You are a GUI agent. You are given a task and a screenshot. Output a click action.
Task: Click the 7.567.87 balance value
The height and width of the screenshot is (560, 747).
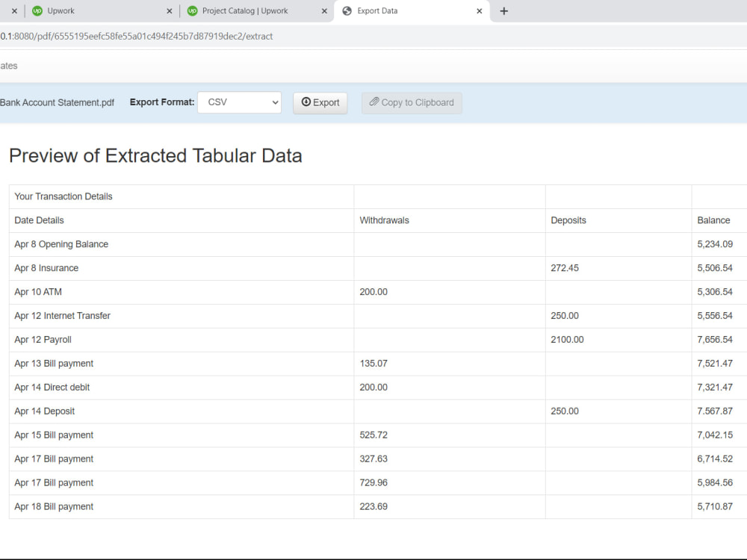(x=715, y=411)
